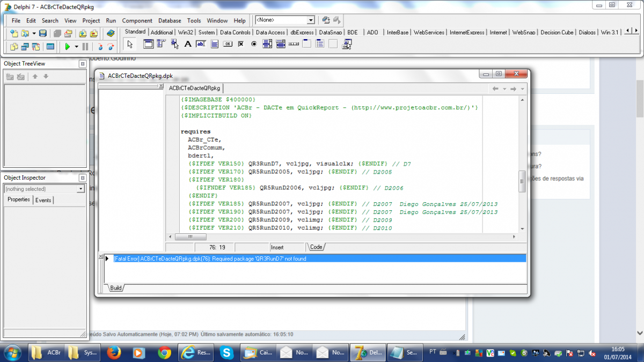Open the Search menu
This screenshot has width=644, height=362.
[50, 20]
